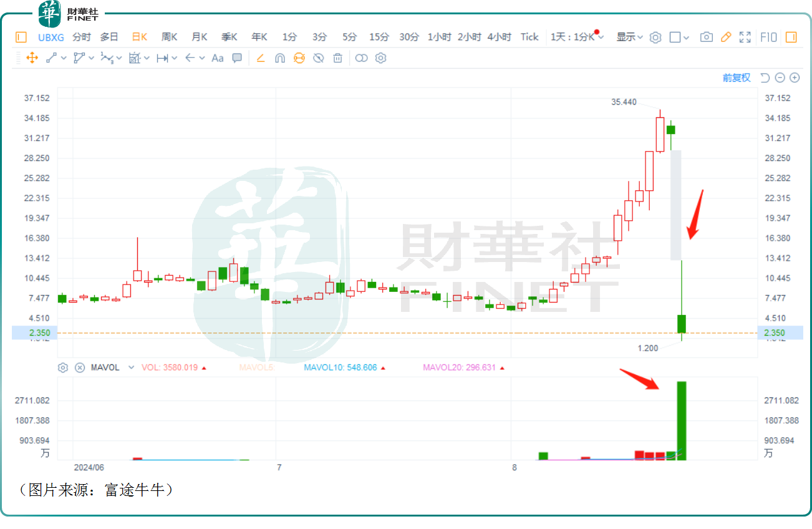812x529 pixels.
Task: Select the 5分 interval
Action: point(349,37)
